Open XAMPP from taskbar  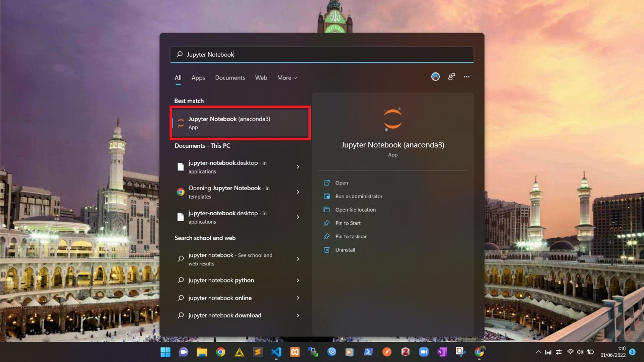point(294,352)
